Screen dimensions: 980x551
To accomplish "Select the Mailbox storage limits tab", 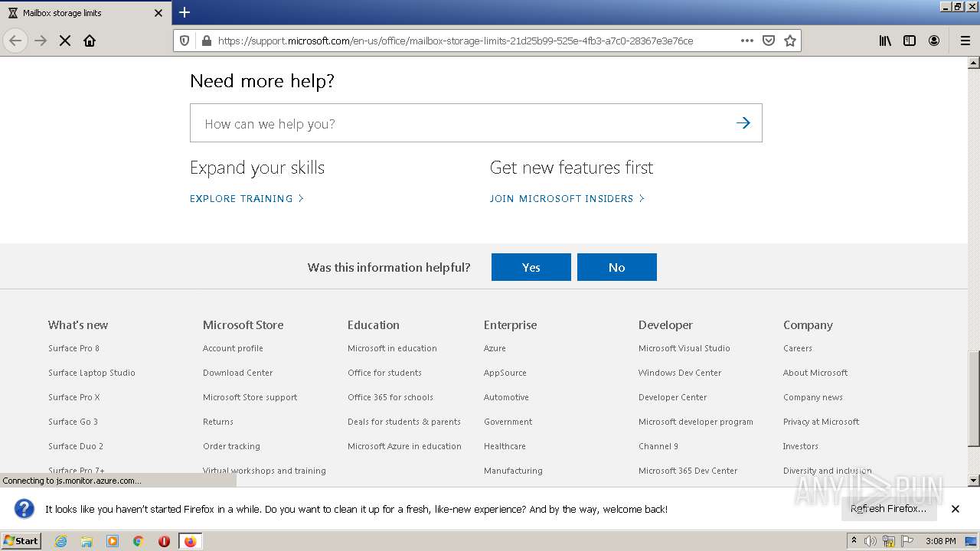I will tap(85, 13).
